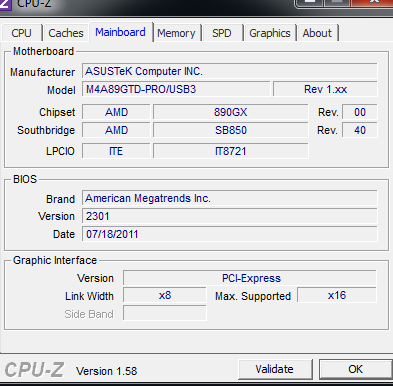393x386 pixels.
Task: Click the Motherboard group label
Action: pos(43,51)
